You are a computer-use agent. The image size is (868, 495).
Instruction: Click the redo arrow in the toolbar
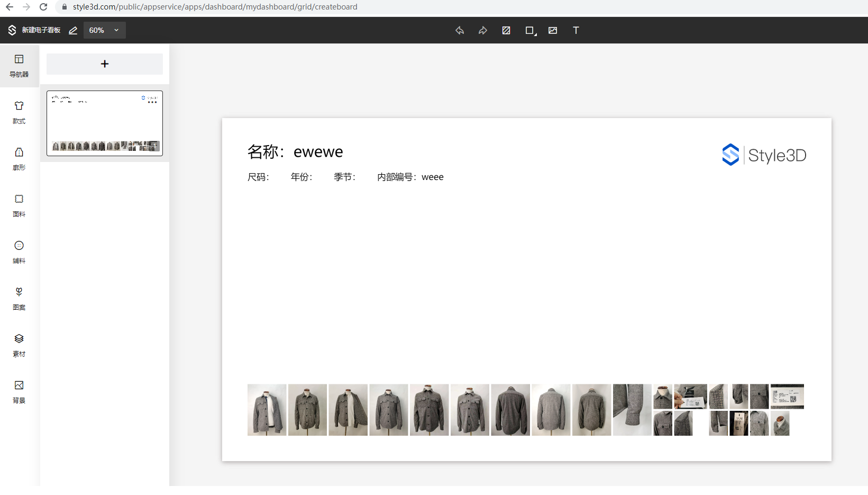point(482,30)
